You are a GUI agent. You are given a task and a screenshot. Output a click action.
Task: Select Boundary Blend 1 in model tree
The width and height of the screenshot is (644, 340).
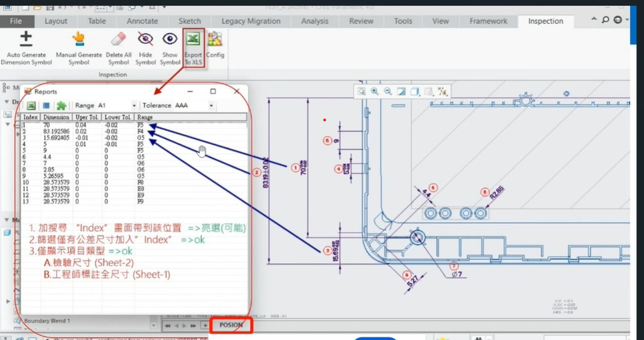tap(47, 321)
